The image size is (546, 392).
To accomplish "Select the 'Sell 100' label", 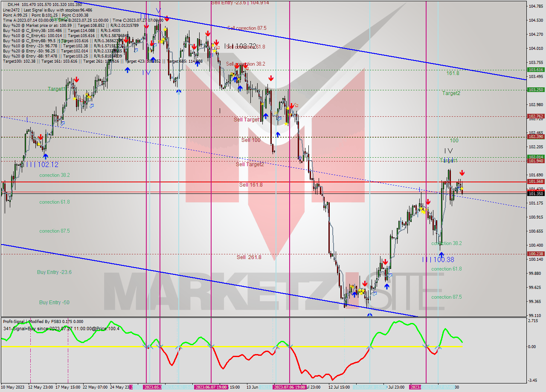I will (x=251, y=140).
